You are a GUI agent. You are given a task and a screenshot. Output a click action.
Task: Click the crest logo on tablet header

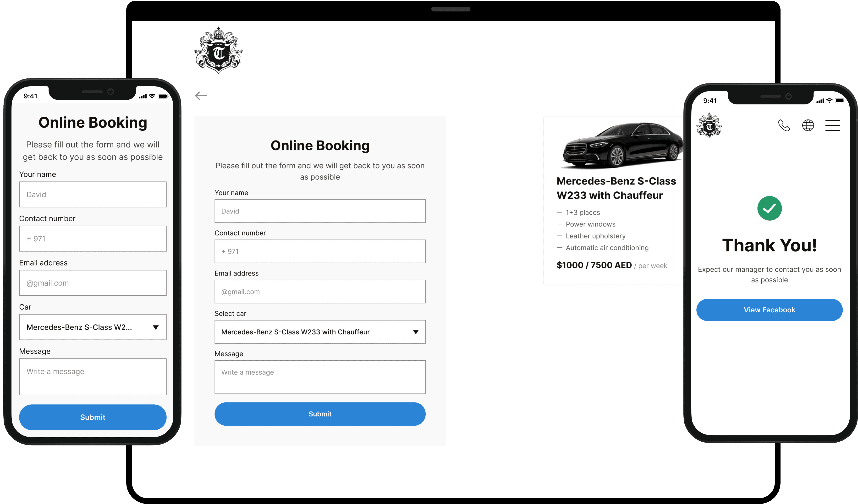pyautogui.click(x=218, y=50)
